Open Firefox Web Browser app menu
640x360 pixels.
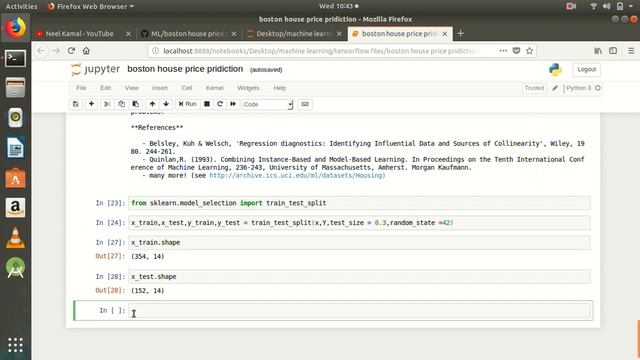tap(91, 6)
